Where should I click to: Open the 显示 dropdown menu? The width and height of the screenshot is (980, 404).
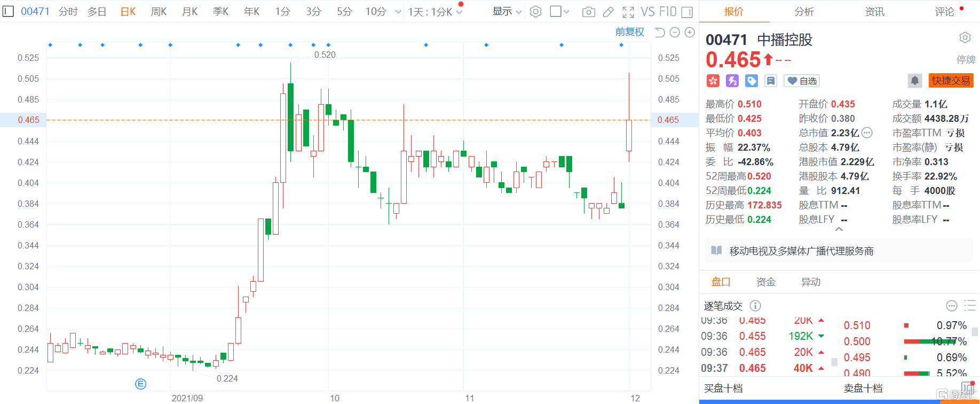[507, 12]
